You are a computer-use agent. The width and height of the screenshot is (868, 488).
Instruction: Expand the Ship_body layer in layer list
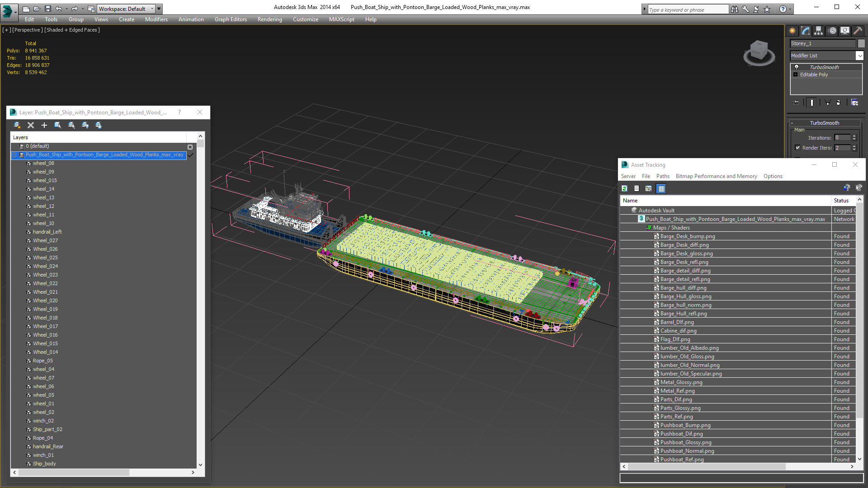pos(22,464)
